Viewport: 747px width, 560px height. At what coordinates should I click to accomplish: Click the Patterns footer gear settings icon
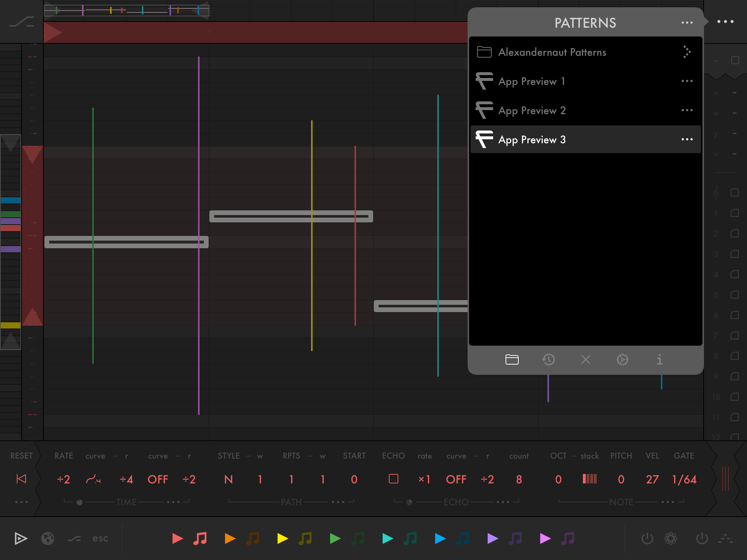[622, 359]
